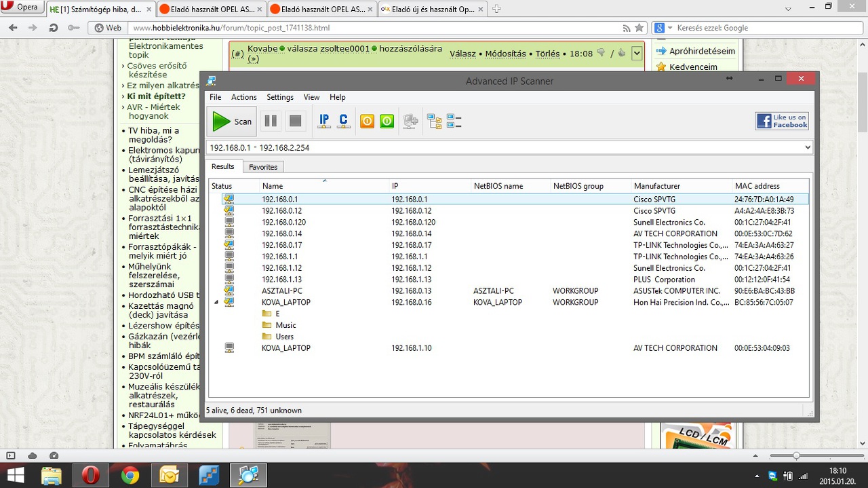Open the Kedvenceim link
Image resolution: width=868 pixels, height=488 pixels.
point(693,67)
